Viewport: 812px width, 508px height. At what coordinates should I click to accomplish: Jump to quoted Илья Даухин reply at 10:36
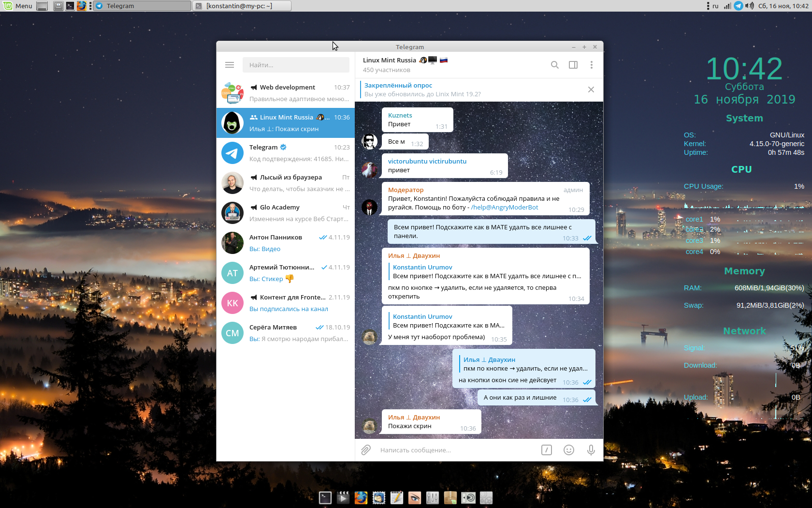coord(524,364)
